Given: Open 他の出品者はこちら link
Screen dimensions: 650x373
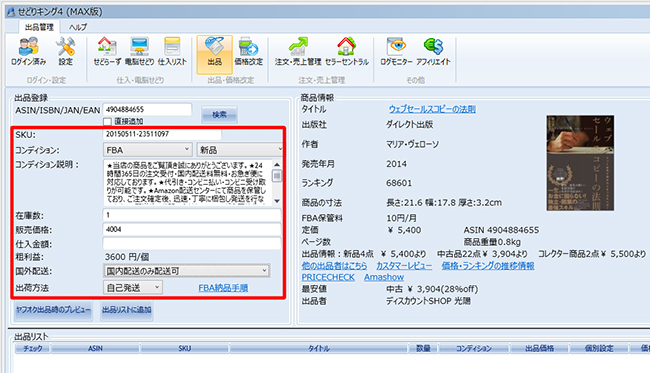Looking at the screenshot, I should click(x=334, y=266).
